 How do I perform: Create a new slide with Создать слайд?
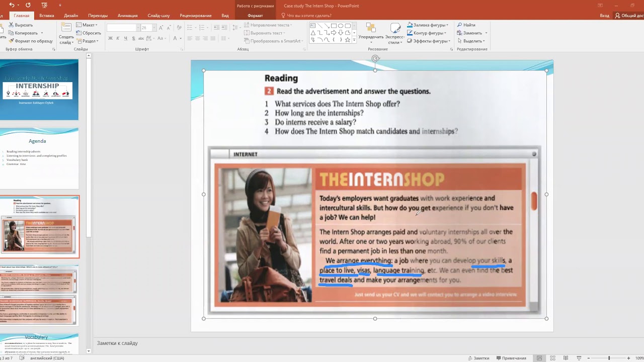click(x=66, y=33)
